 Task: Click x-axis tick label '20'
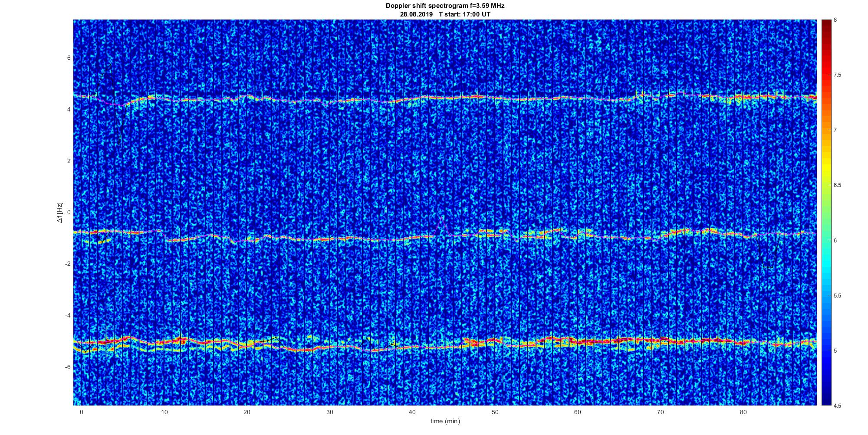pyautogui.click(x=247, y=412)
